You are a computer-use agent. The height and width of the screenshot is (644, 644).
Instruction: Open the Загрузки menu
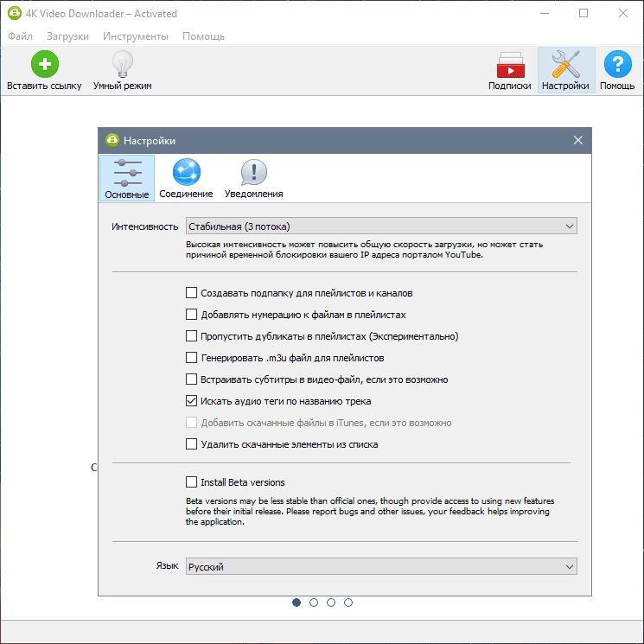(67, 36)
